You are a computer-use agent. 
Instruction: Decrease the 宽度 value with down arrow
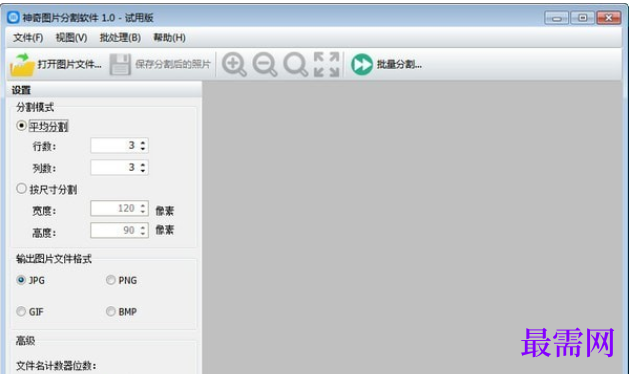click(x=143, y=212)
